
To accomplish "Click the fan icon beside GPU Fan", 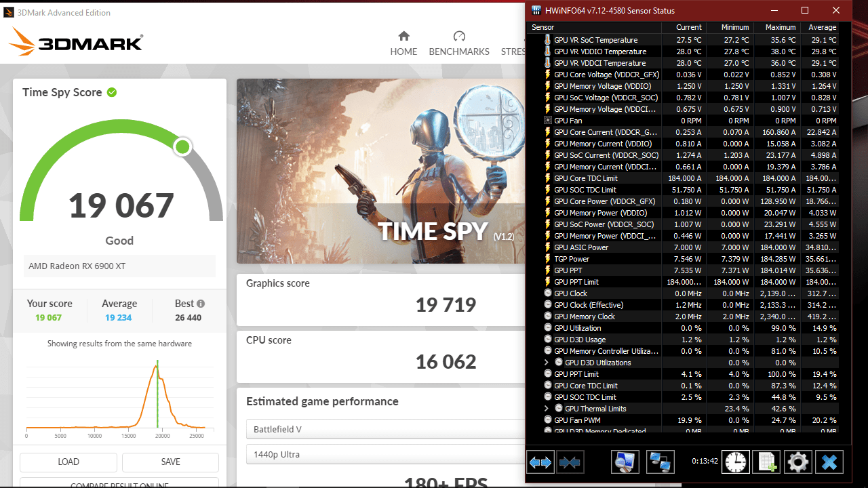I will pos(548,121).
